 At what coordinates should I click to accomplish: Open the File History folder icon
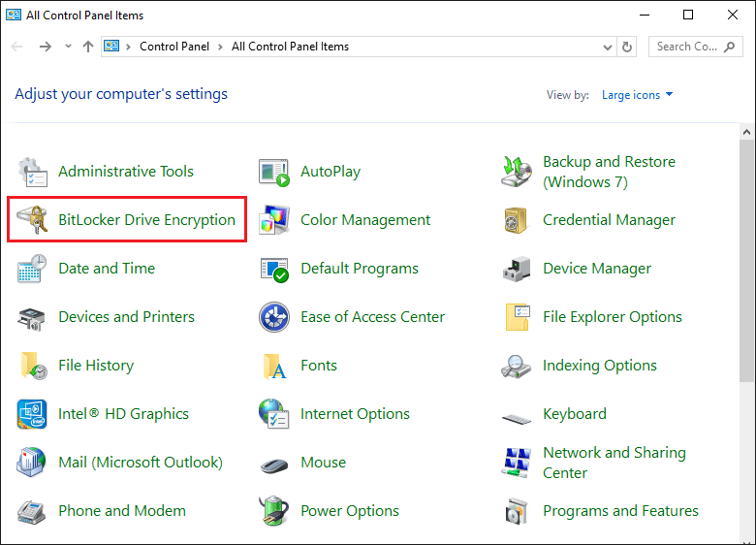pos(34,366)
